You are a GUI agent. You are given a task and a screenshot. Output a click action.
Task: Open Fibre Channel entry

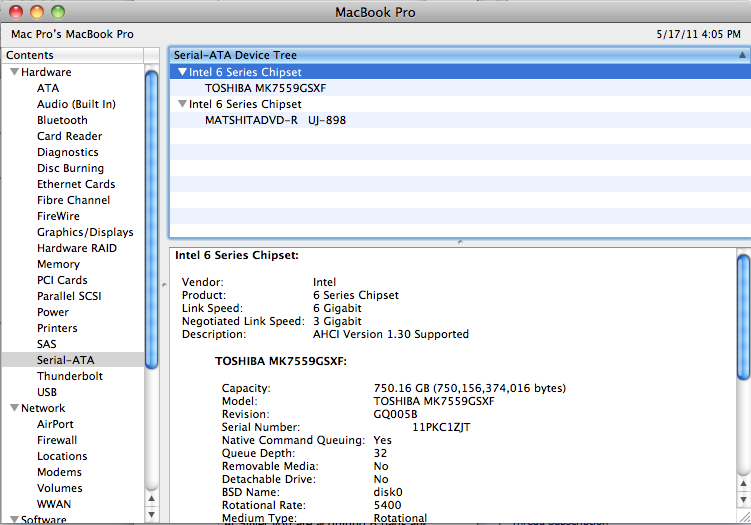[x=73, y=200]
